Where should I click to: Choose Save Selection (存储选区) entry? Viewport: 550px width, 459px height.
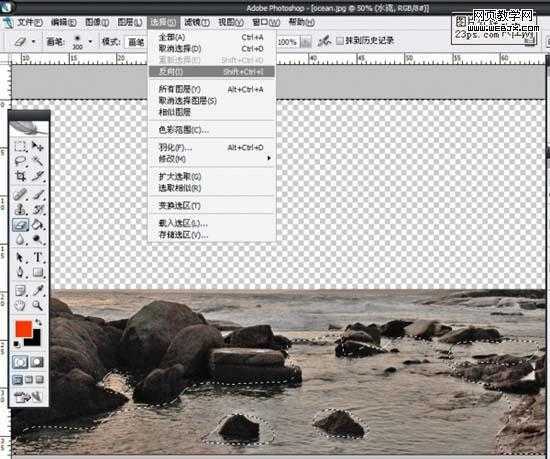coord(212,235)
